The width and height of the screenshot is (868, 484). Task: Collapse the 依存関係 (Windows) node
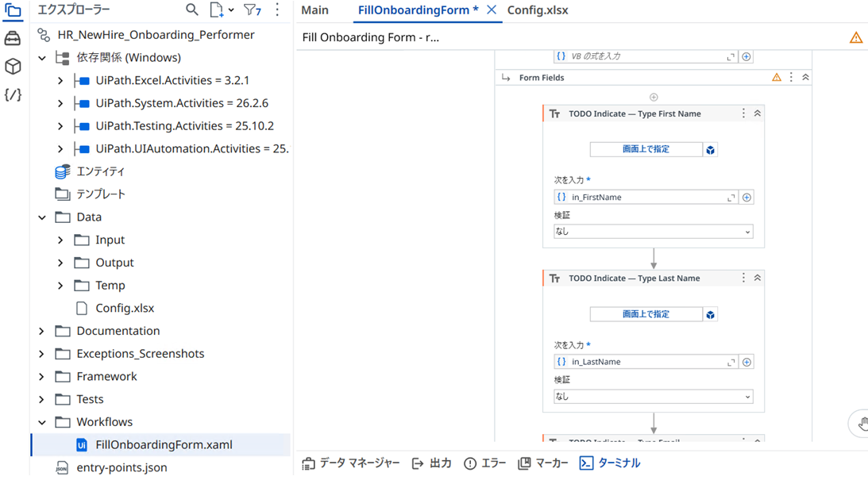(x=42, y=58)
